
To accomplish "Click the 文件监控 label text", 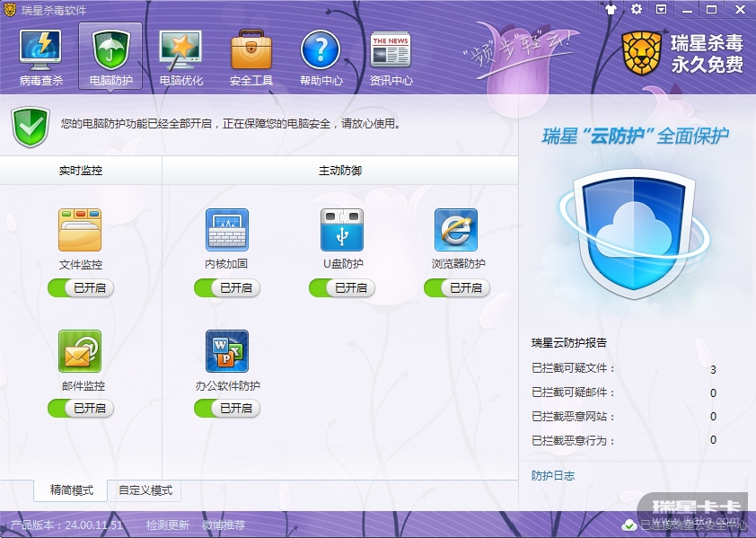I will pos(81,264).
